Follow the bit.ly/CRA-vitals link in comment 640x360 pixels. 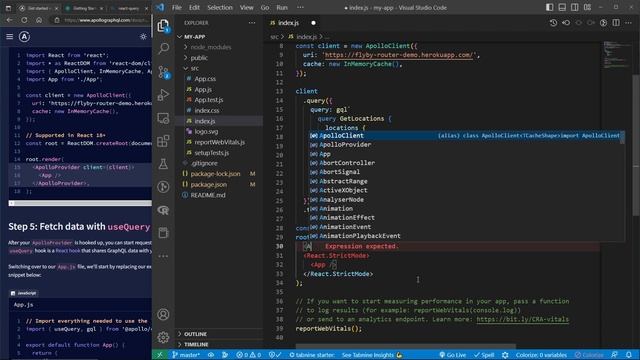point(522,319)
